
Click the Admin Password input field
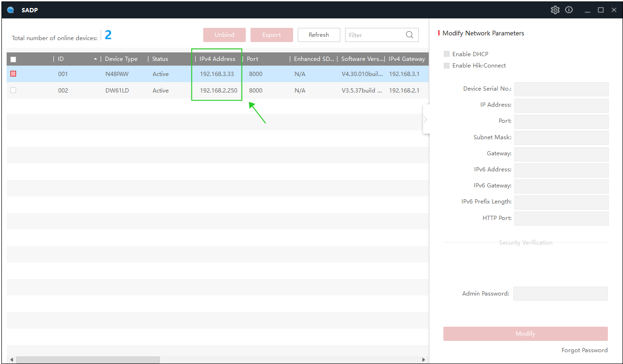pos(560,294)
